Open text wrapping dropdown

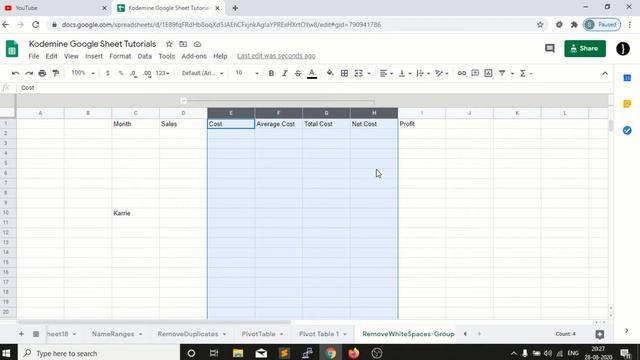coord(423,73)
